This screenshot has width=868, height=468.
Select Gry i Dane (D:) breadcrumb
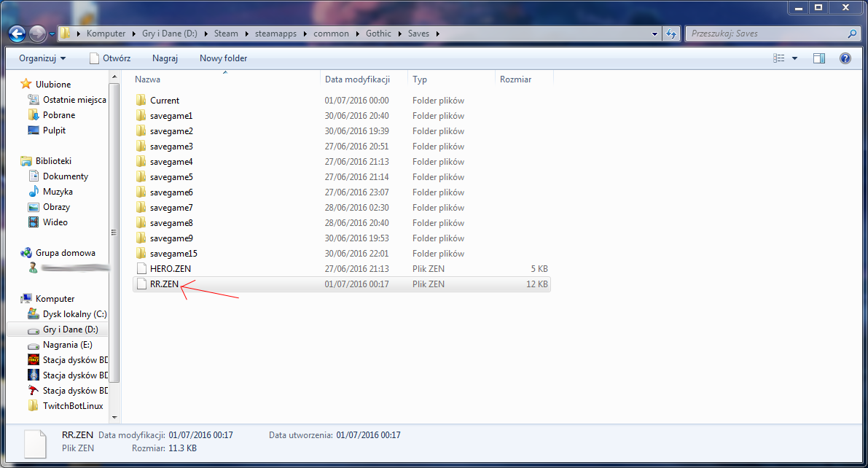click(169, 34)
